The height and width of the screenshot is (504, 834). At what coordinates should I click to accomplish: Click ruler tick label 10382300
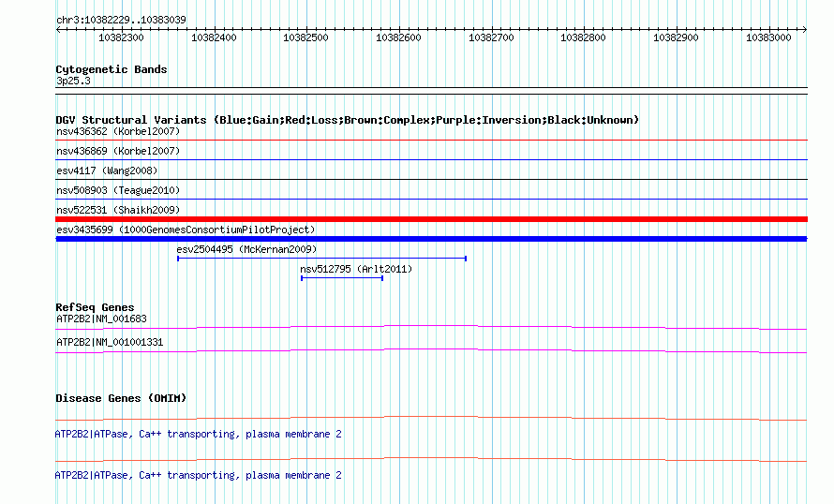click(x=121, y=37)
